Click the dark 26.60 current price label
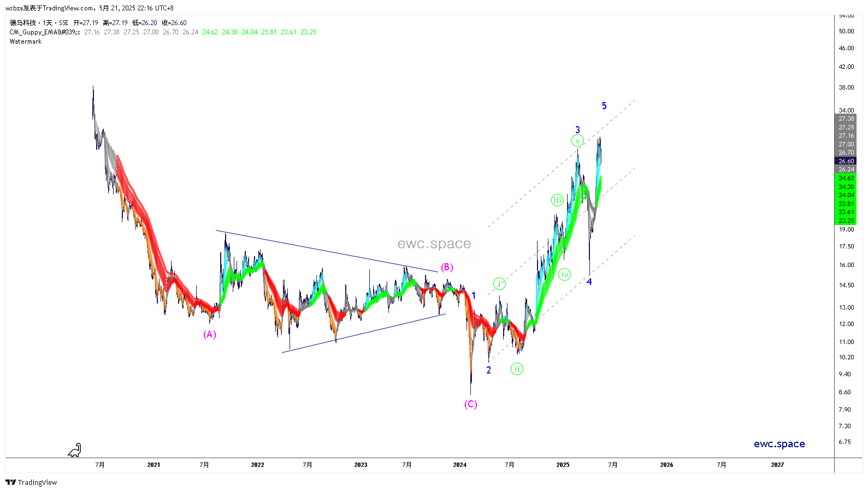Image resolution: width=868 pixels, height=492 pixels. [x=846, y=161]
